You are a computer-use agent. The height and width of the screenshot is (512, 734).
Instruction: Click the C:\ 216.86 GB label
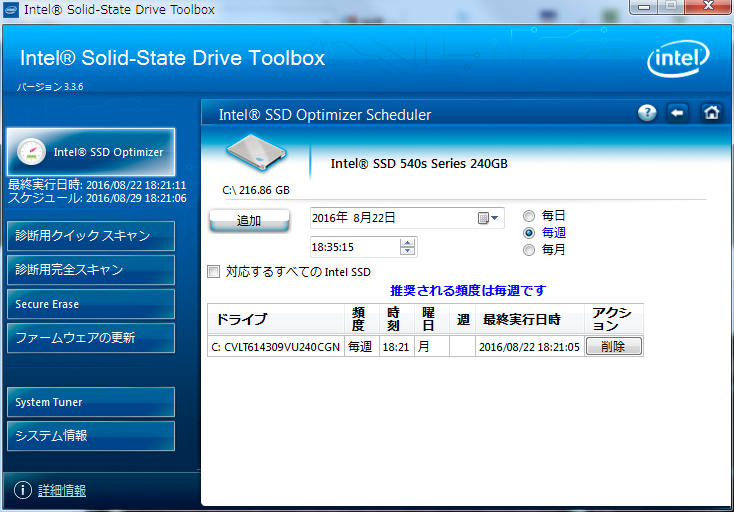tap(256, 190)
